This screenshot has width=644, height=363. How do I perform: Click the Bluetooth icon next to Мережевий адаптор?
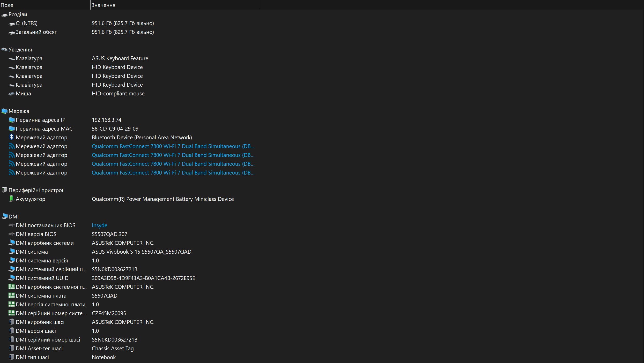(x=11, y=137)
